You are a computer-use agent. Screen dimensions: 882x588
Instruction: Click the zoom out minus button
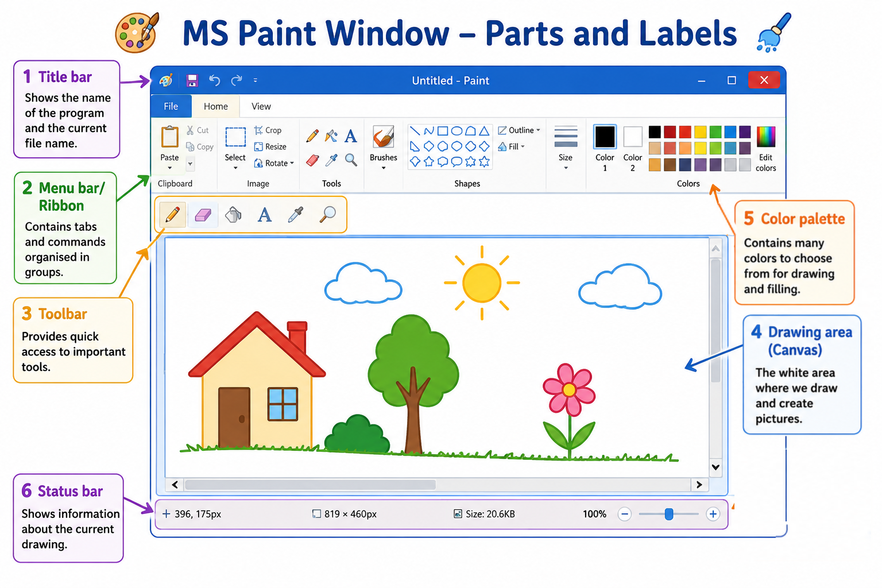click(x=625, y=514)
